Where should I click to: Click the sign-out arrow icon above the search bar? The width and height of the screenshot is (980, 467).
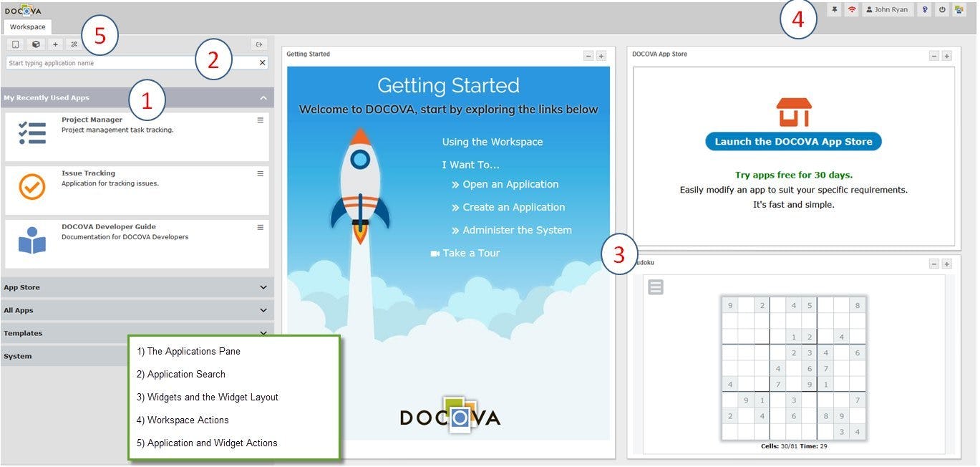click(x=258, y=44)
